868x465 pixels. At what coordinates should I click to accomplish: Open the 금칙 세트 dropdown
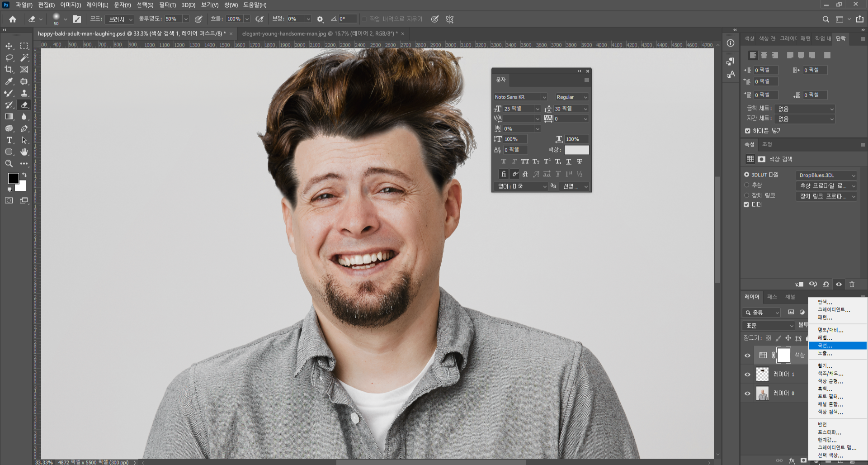[805, 109]
